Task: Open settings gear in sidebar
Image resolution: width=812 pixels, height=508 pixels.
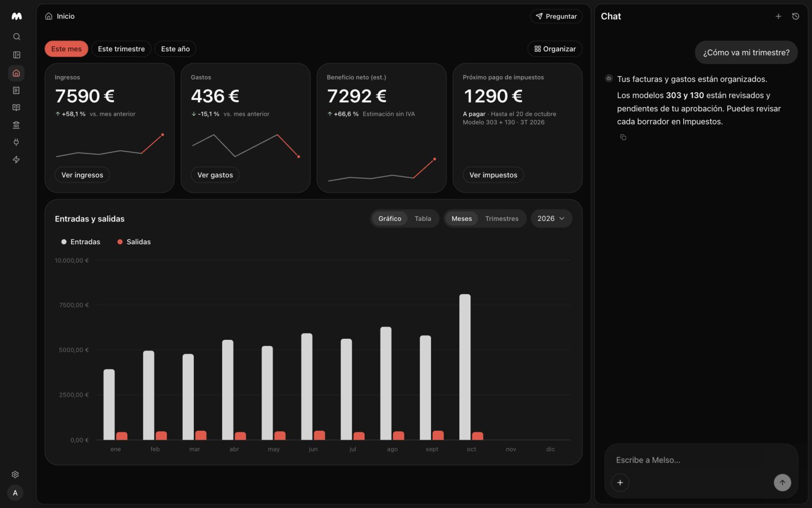Action: tap(15, 474)
